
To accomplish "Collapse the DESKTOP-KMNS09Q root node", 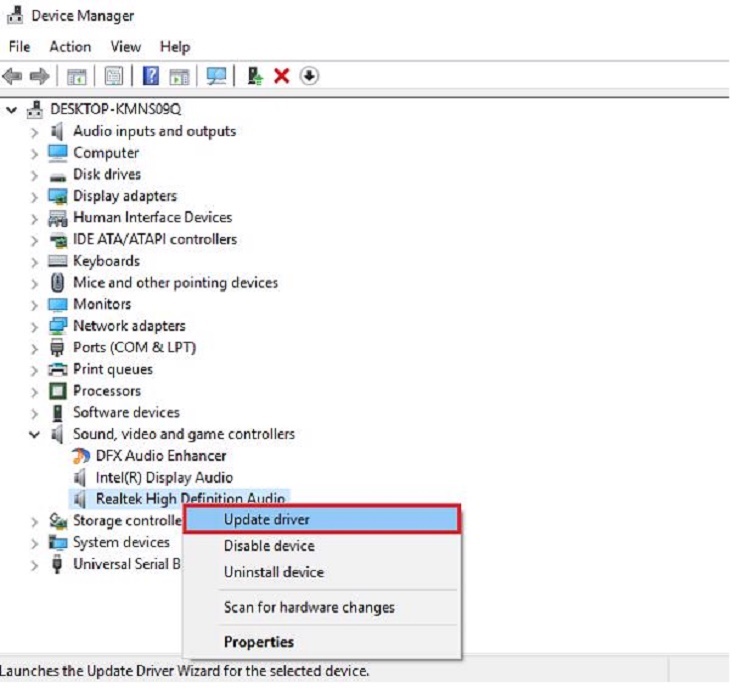I will pyautogui.click(x=11, y=110).
